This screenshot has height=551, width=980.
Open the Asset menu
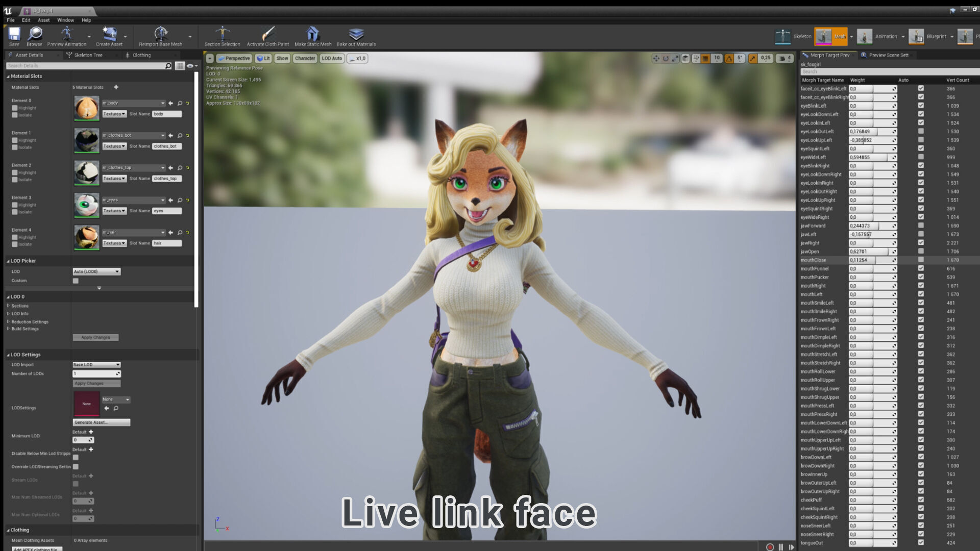(x=43, y=20)
